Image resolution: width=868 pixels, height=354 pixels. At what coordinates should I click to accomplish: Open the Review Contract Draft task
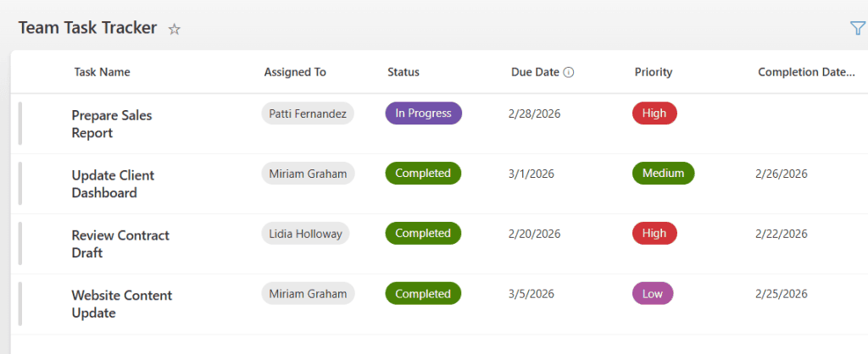click(120, 244)
